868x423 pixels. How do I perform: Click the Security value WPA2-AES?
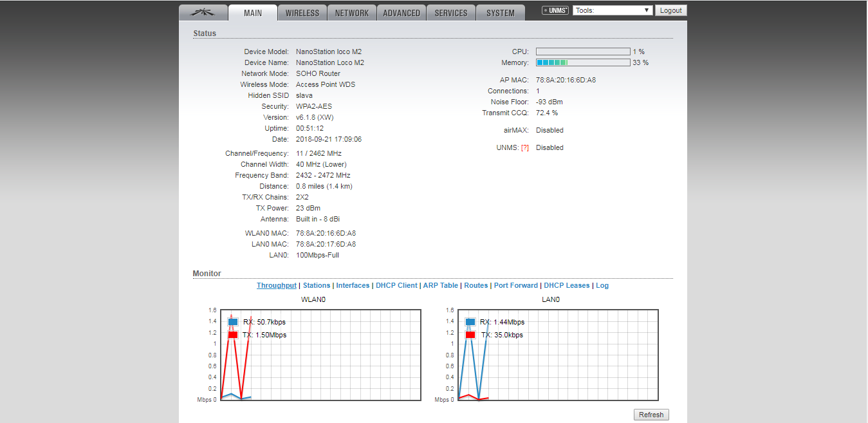pyautogui.click(x=314, y=106)
